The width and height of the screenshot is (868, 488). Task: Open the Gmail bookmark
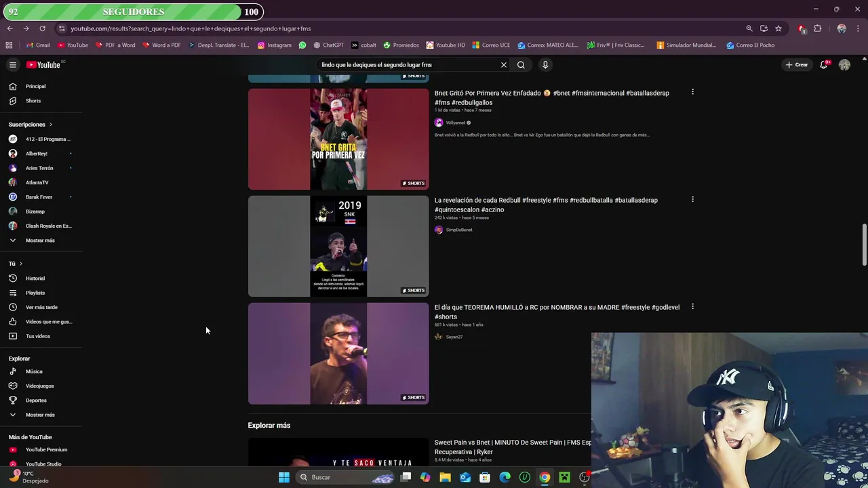[38, 45]
